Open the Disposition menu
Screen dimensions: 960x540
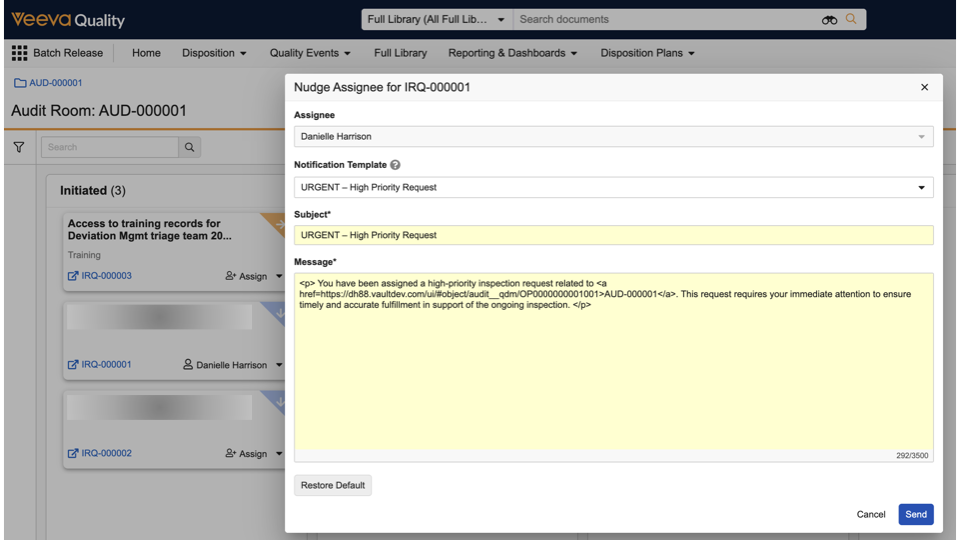point(214,53)
